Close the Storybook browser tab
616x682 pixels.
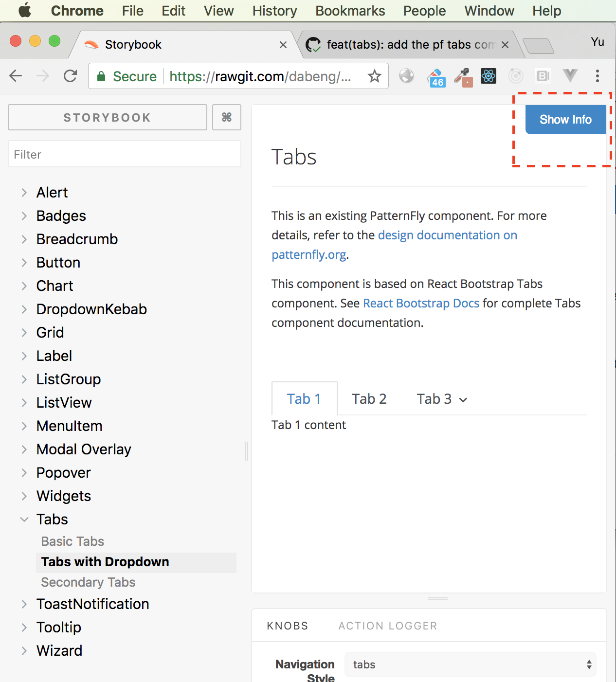pos(283,45)
